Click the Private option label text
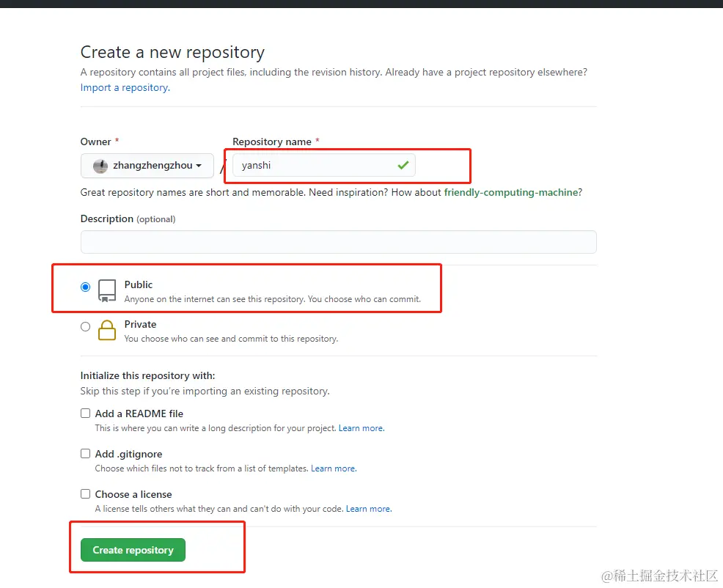Screen dimensions: 723x588 pyautogui.click(x=140, y=324)
